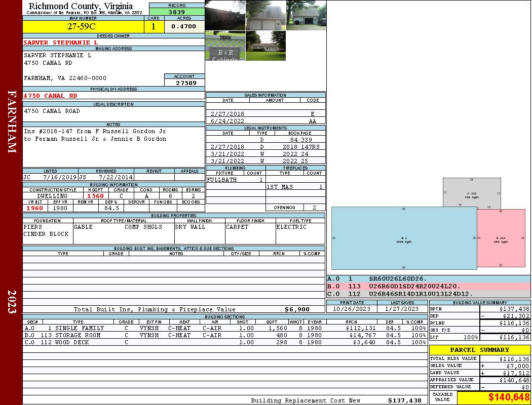532x405 pixels.
Task: Select the blue section A.1 sketch area
Action: point(404,238)
